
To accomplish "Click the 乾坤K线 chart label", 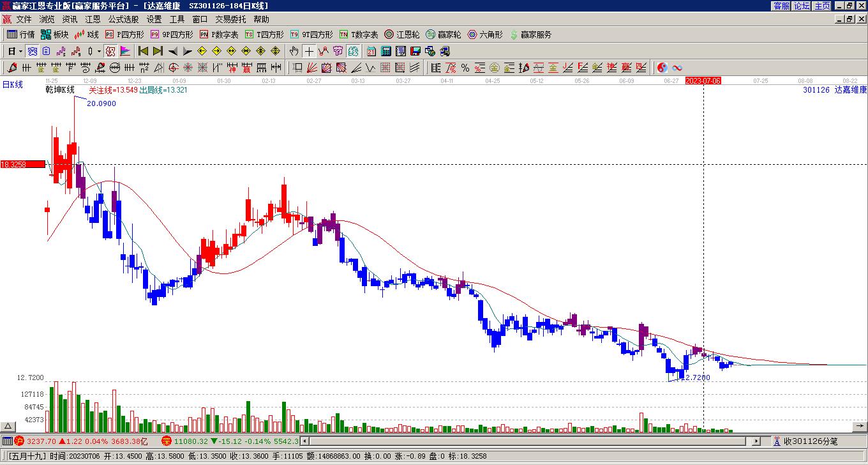I will coord(60,89).
